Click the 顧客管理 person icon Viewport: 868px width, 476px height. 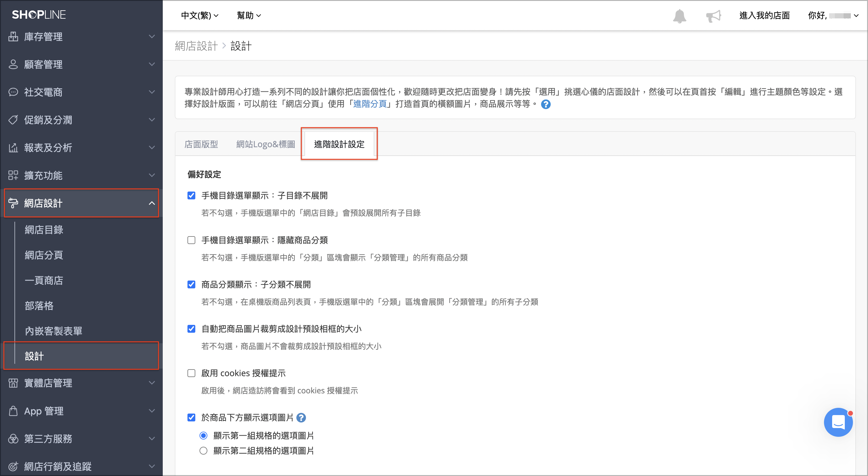coord(13,64)
